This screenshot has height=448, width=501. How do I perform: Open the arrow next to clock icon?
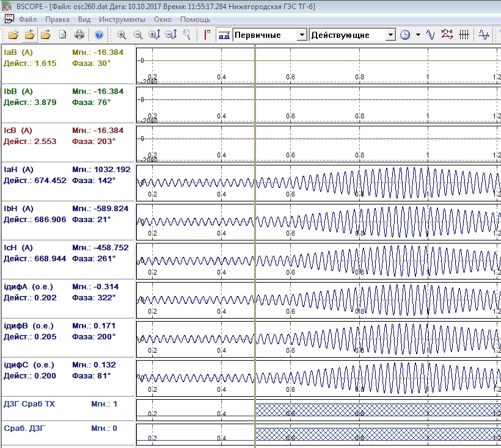(x=418, y=35)
